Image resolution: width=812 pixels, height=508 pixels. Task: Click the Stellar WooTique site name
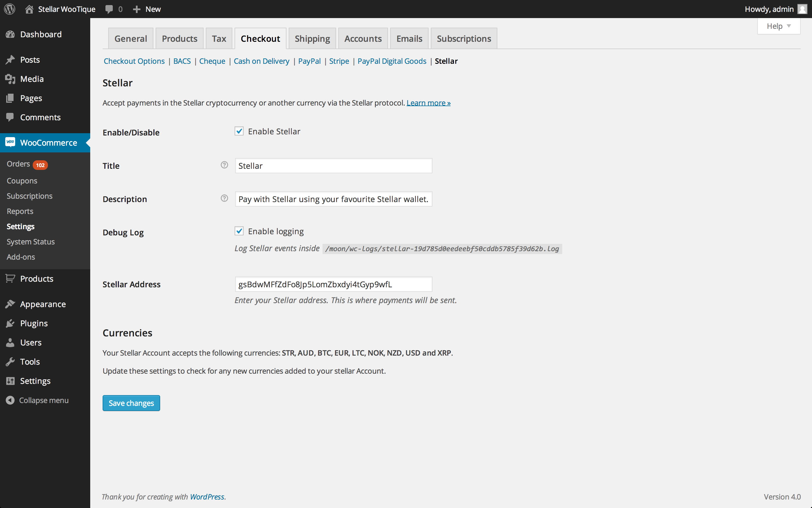coord(67,9)
